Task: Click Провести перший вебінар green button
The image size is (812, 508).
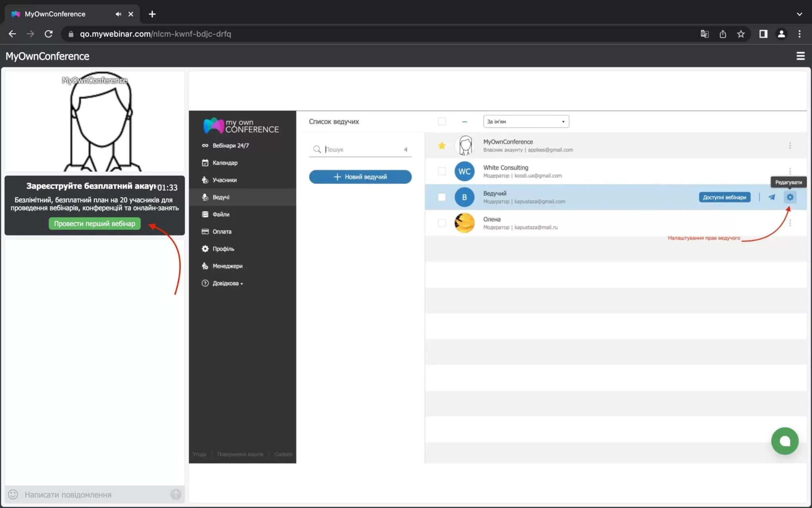Action: point(94,224)
